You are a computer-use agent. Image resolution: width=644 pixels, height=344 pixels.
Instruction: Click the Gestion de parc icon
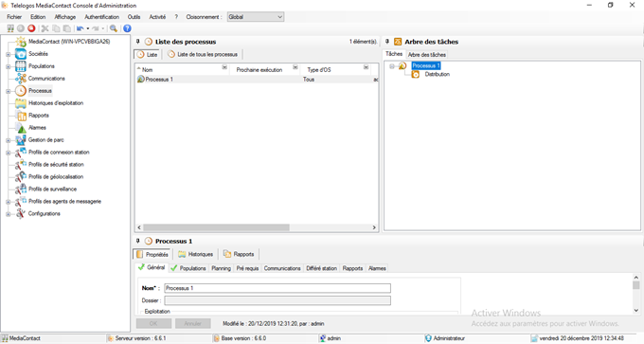click(21, 140)
